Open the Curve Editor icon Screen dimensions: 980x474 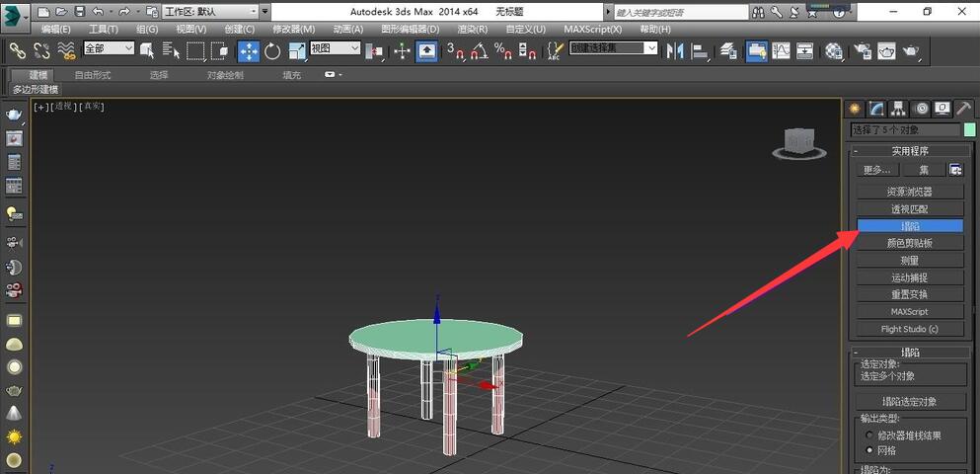click(781, 50)
